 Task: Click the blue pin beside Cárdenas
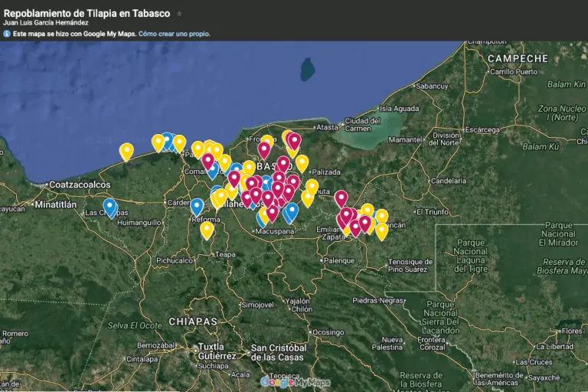[197, 206]
